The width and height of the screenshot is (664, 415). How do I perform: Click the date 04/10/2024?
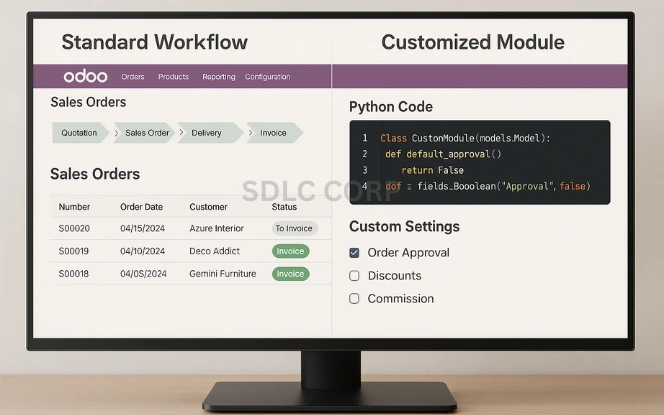point(142,251)
